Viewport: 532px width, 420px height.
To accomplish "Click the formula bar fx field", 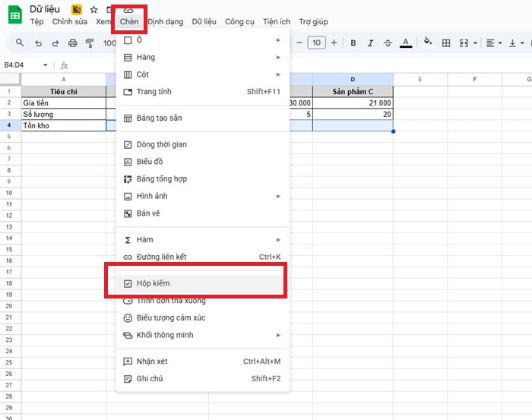I will (x=299, y=65).
